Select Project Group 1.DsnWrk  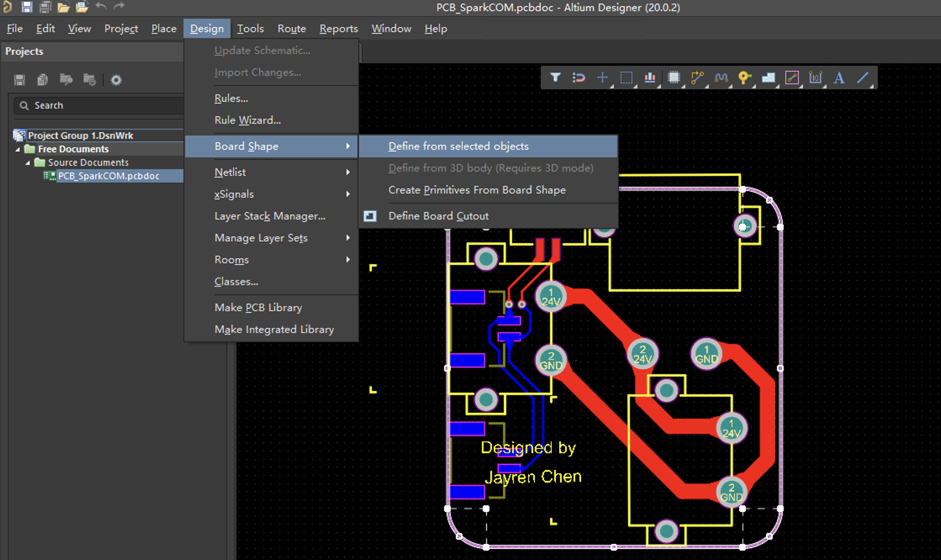[x=80, y=135]
